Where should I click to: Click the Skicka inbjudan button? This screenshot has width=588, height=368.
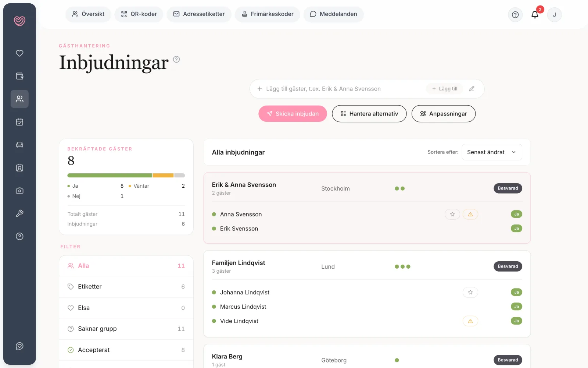(x=293, y=114)
